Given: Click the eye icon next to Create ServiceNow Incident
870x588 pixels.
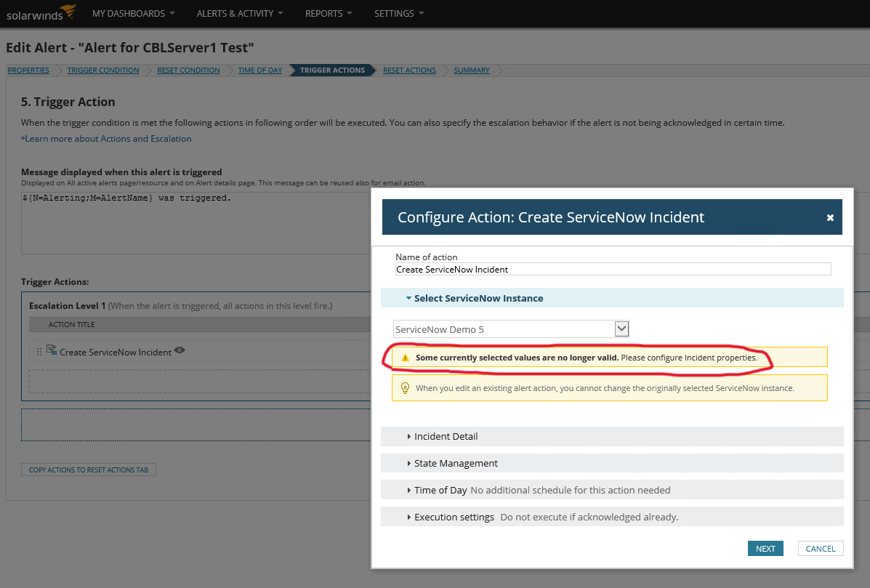Looking at the screenshot, I should (x=180, y=350).
